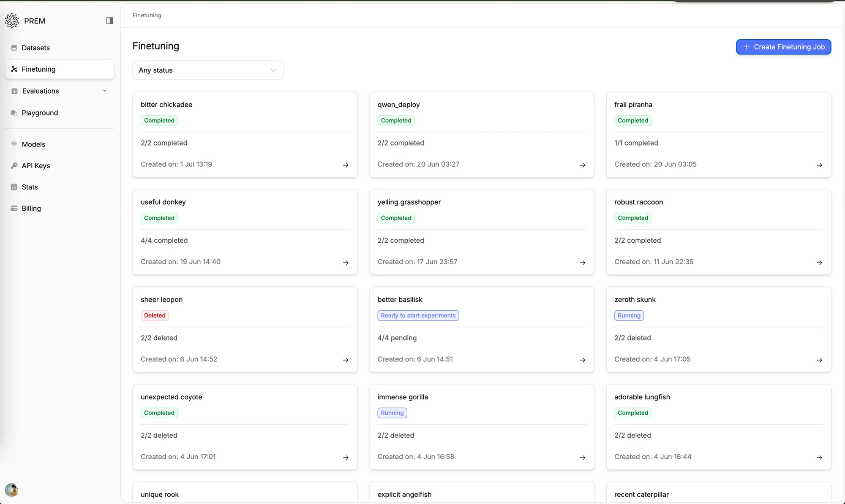Switch to the Finetuning sidebar tab
This screenshot has width=845, height=504.
click(38, 69)
